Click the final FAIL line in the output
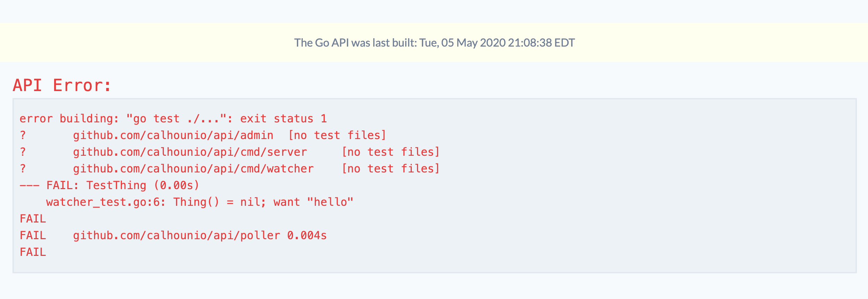Image resolution: width=868 pixels, height=299 pixels. tap(33, 252)
